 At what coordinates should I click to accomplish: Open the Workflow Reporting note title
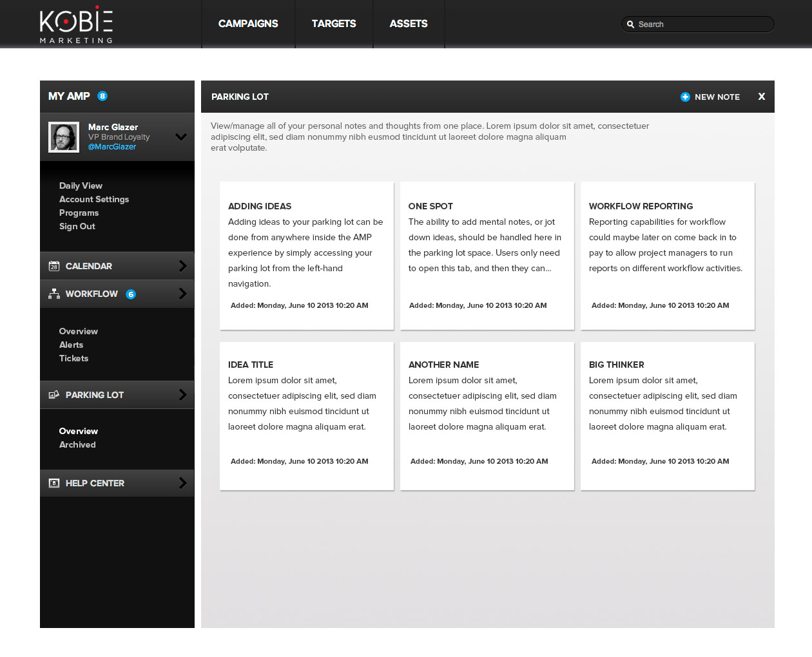click(x=641, y=206)
